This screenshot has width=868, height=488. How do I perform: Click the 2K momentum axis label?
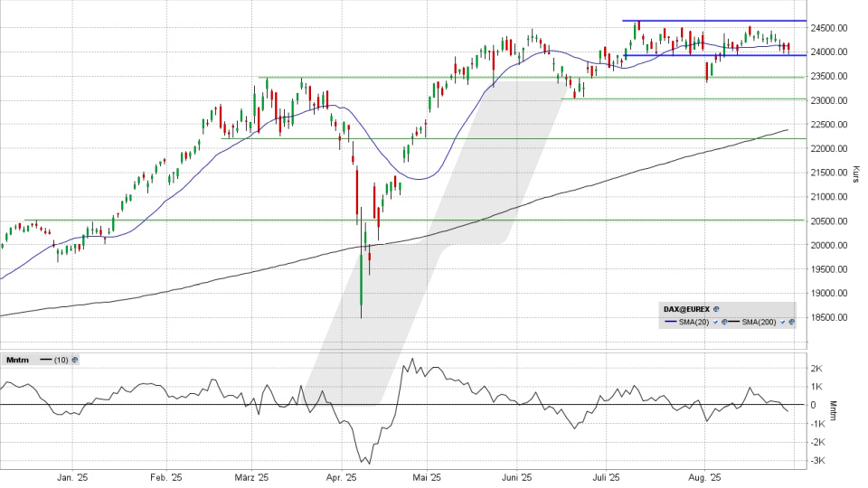point(816,369)
